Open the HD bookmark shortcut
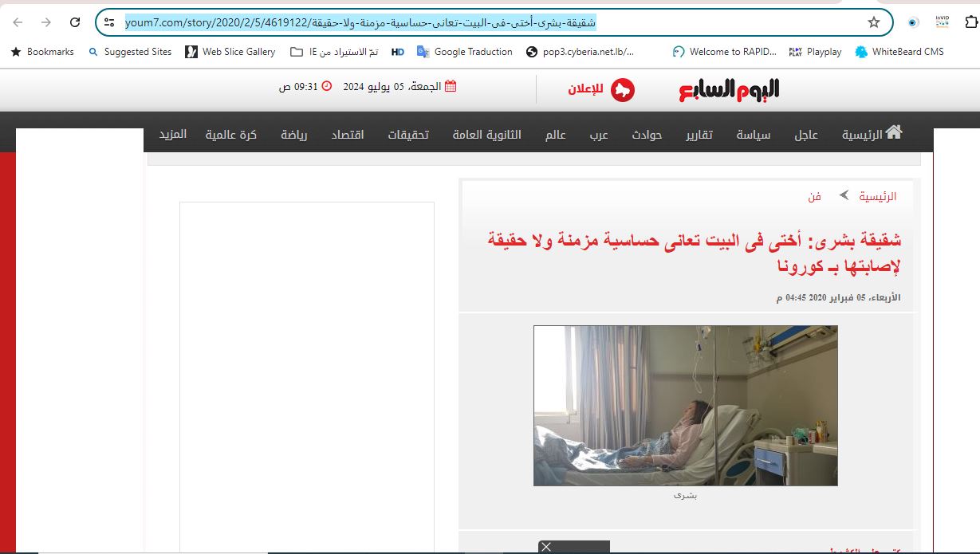Image resolution: width=980 pixels, height=554 pixels. click(x=398, y=52)
